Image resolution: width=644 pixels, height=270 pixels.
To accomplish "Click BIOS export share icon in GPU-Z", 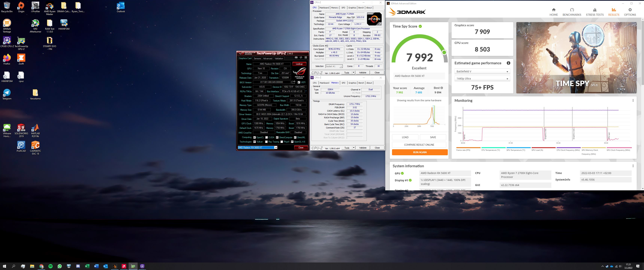I will point(294,82).
